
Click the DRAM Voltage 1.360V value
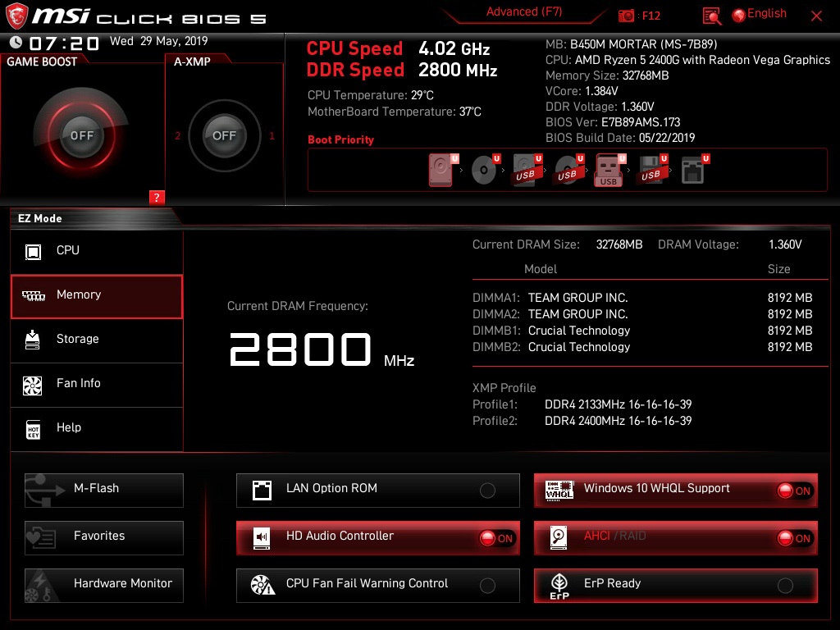[785, 244]
